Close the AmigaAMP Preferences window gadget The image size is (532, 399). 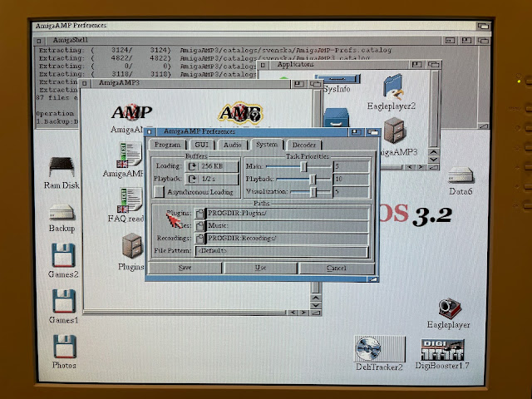coord(150,131)
